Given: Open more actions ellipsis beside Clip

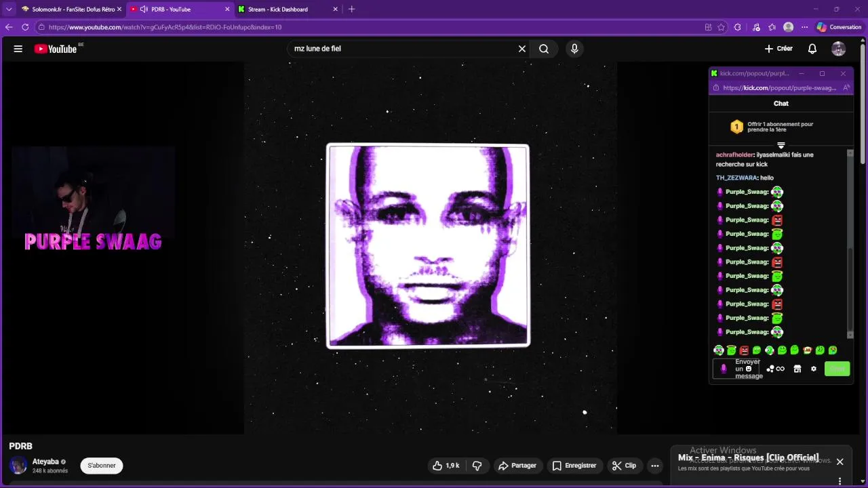Looking at the screenshot, I should point(654,466).
